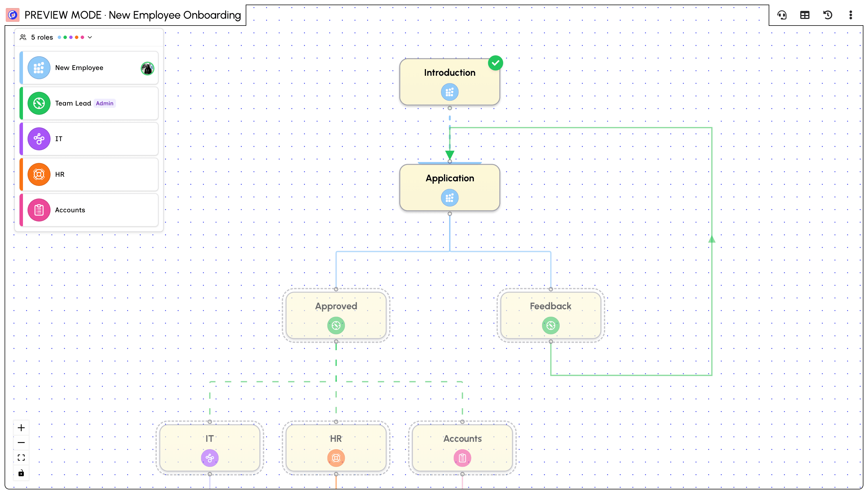Open the support headset icon
Screen dimensions: 868x494
[782, 15]
